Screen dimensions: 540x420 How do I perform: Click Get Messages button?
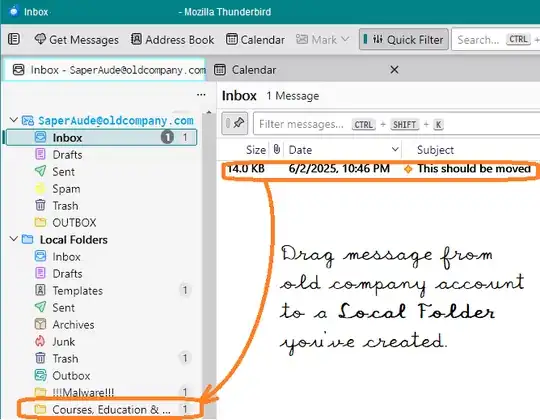pyautogui.click(x=76, y=40)
